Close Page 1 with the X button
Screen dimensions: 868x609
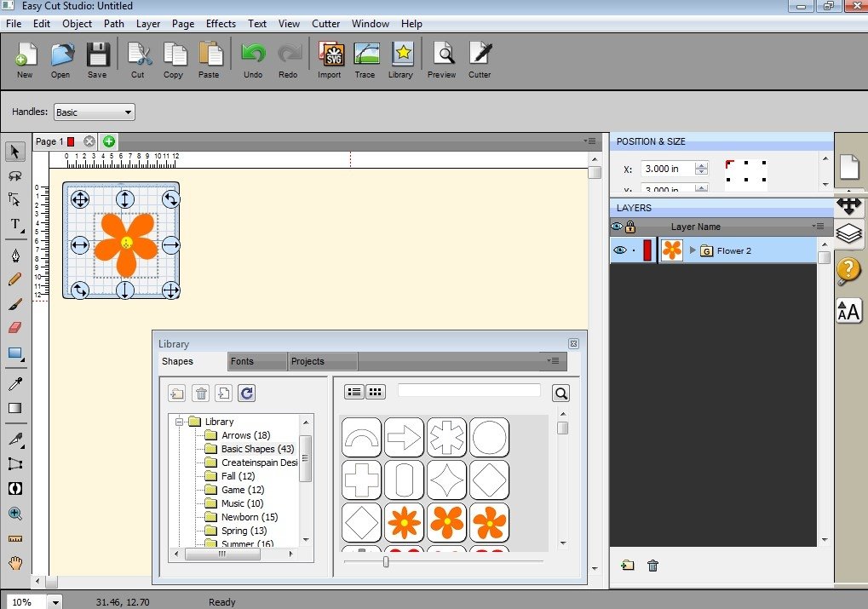(89, 141)
